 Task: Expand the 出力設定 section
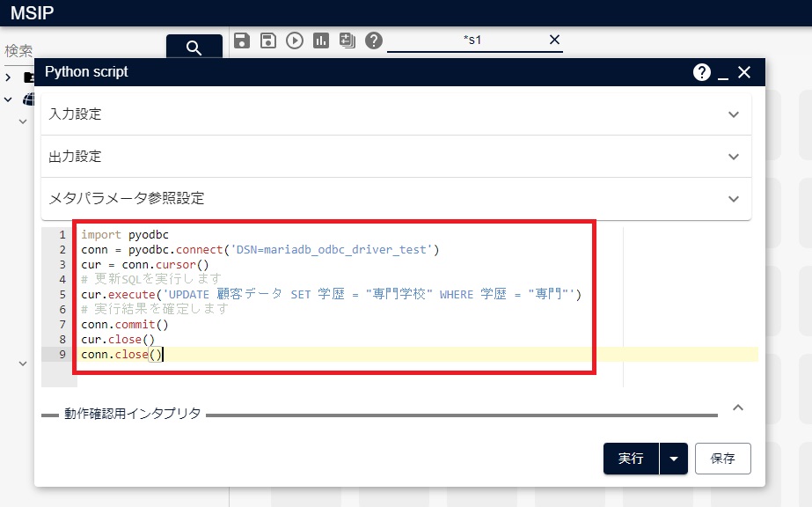coord(396,157)
